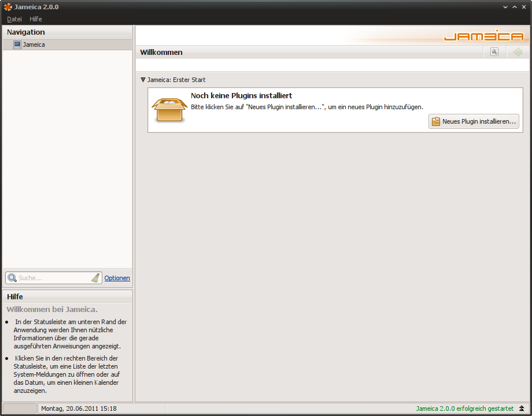Screen dimensions: 532x416
Task: Click the 'Willkommen bei Jameica.' help heading
Action: [x=52, y=309]
